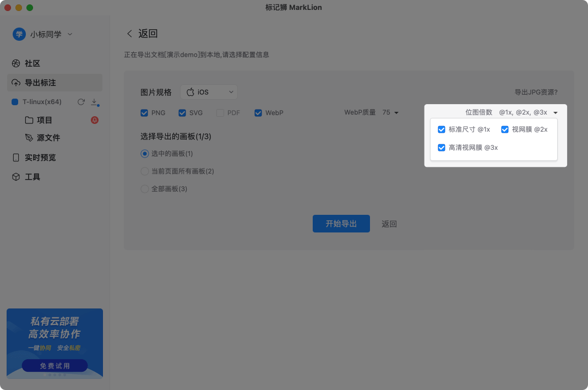The width and height of the screenshot is (588, 390).
Task: Click the red notification badge on 项目
Action: coord(94,120)
